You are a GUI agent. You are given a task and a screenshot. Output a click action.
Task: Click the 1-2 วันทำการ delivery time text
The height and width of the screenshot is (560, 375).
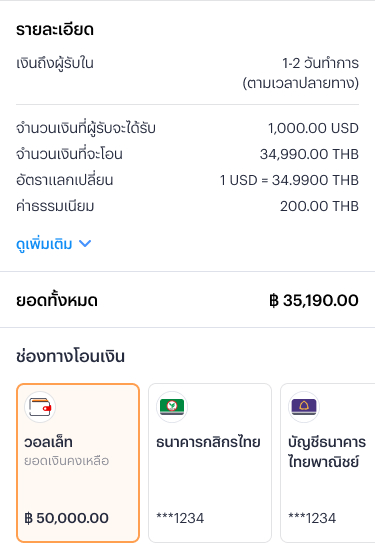tap(320, 63)
